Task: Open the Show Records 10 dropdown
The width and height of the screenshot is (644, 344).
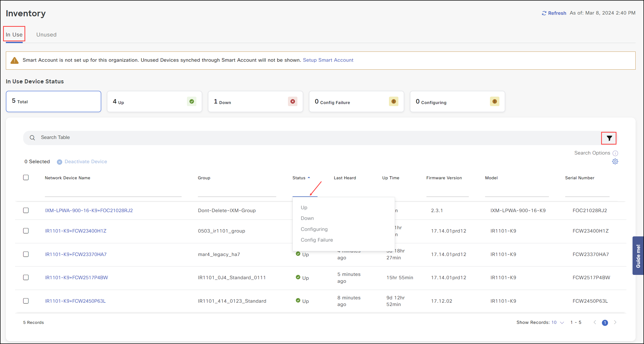Action: (558, 323)
